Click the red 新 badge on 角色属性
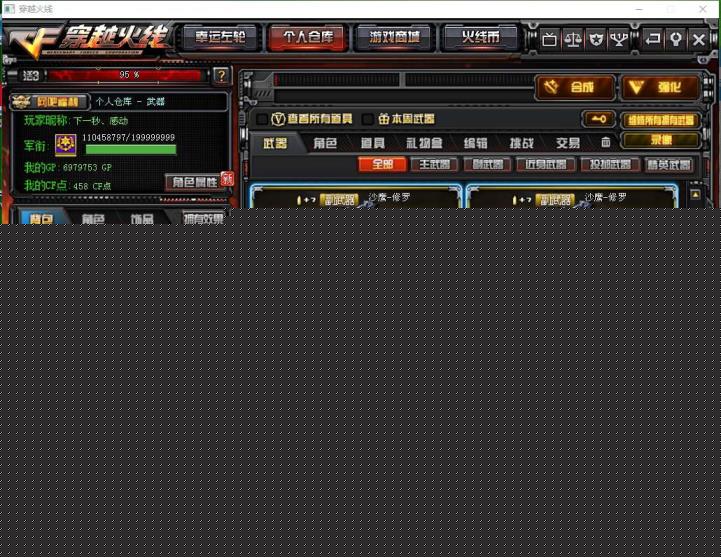This screenshot has width=721, height=557. [x=227, y=178]
